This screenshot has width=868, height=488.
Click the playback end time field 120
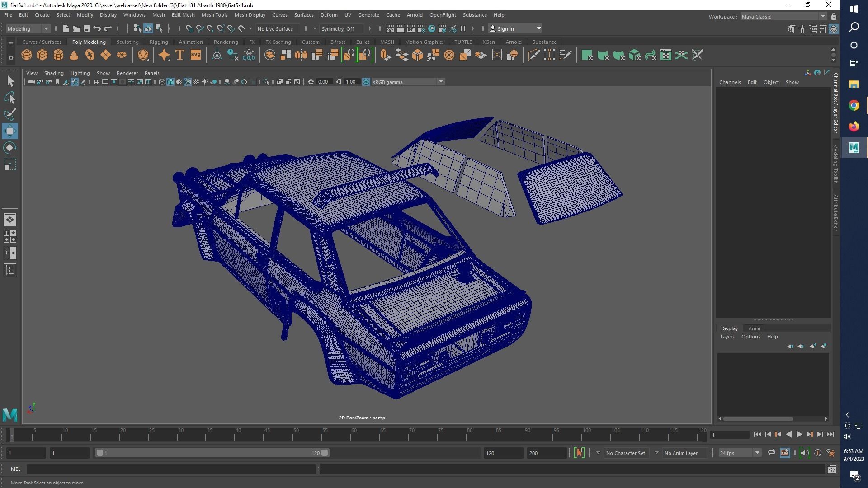point(503,453)
